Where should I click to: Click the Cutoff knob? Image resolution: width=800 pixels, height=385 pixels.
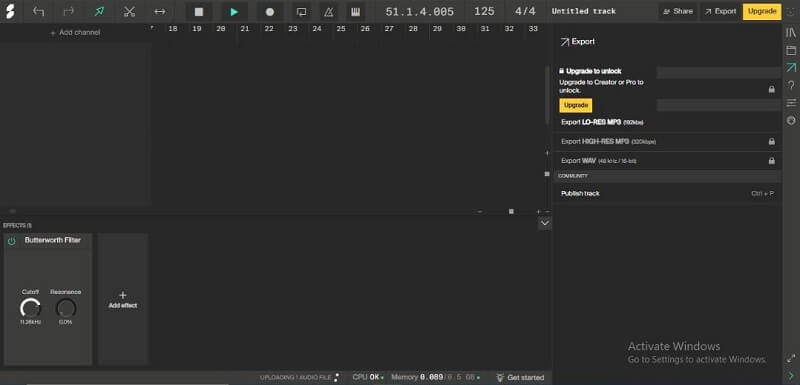click(30, 309)
